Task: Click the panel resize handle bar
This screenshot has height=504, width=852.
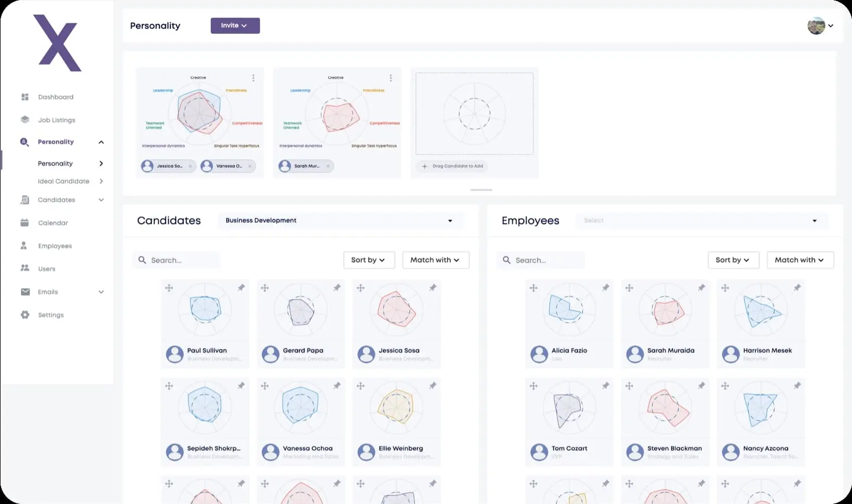Action: click(x=481, y=190)
